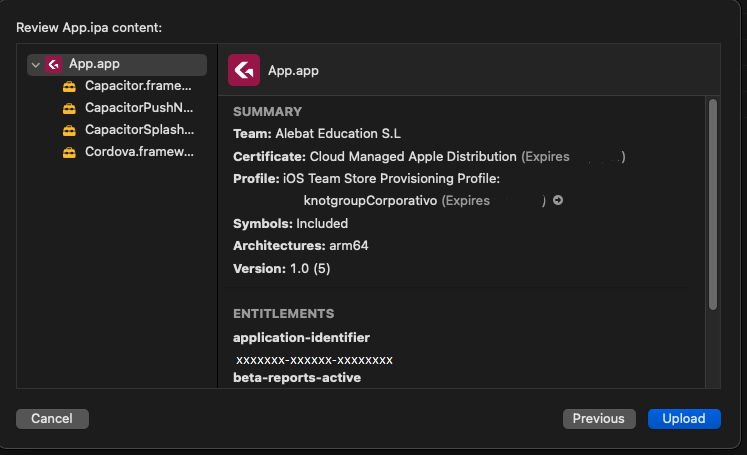Click the CapacitorSplash... framework toolbox icon
Screen dimensions: 747x455
click(x=69, y=130)
